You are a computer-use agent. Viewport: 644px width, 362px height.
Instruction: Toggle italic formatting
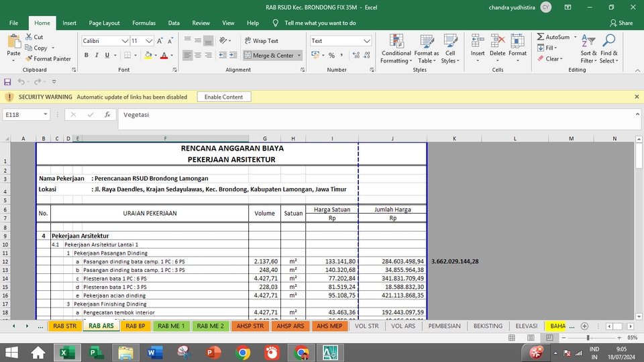tap(97, 56)
